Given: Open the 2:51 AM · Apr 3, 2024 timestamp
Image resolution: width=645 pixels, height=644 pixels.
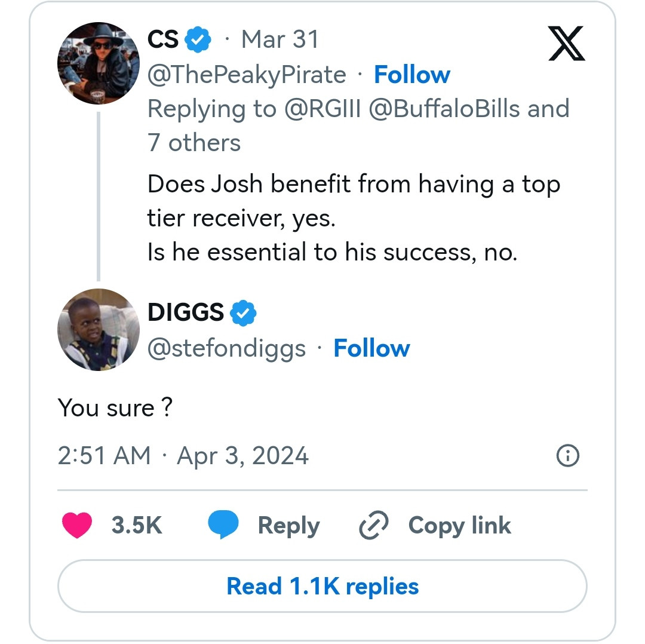Looking at the screenshot, I should click(x=183, y=456).
